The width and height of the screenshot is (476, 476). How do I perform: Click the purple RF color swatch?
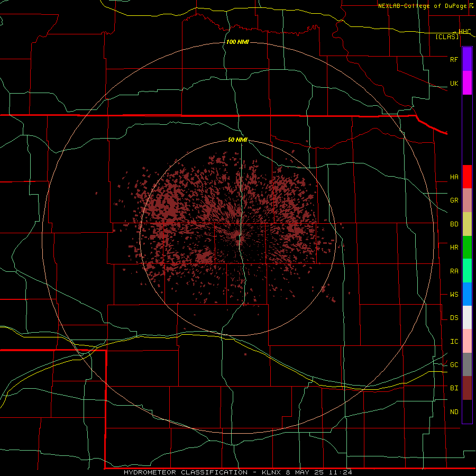click(467, 59)
